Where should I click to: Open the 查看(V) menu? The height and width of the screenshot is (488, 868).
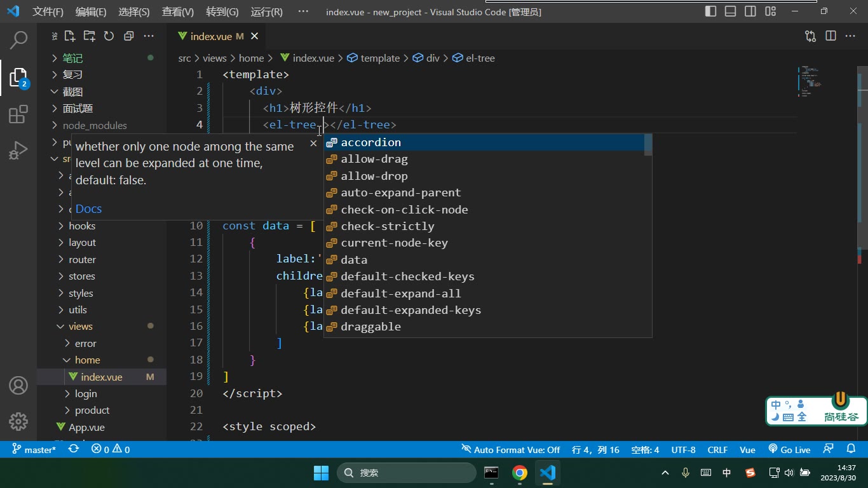tap(178, 11)
